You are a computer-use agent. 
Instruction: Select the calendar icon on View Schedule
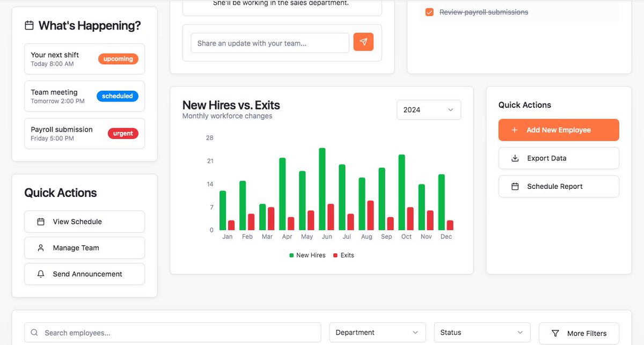[x=40, y=221]
